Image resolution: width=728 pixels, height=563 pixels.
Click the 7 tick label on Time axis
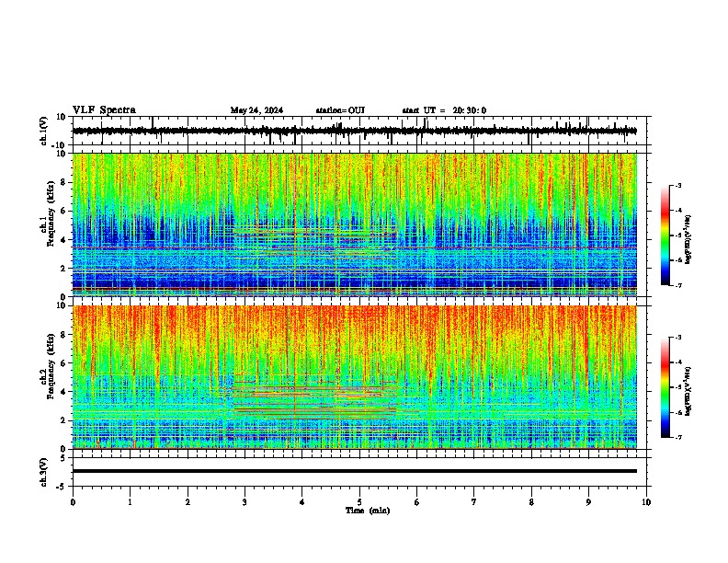474,502
